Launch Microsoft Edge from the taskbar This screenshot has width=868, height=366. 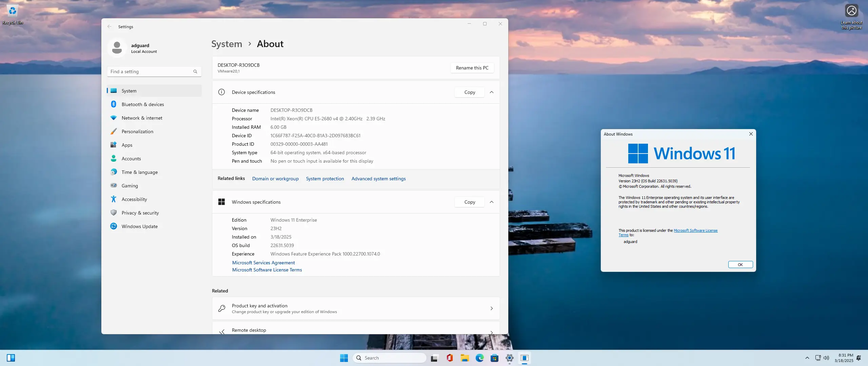point(479,358)
